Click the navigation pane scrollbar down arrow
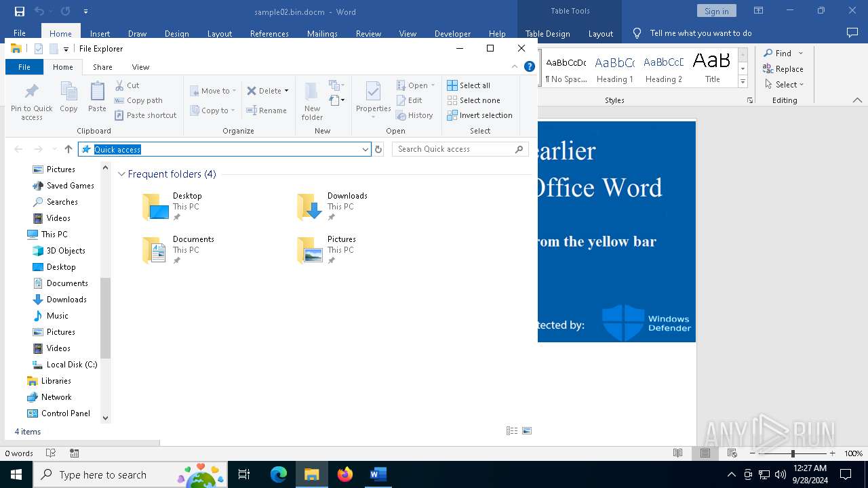This screenshot has width=868, height=488. 105,418
